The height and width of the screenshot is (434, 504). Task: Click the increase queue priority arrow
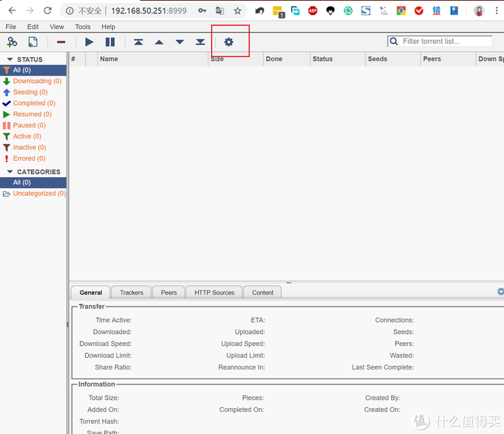[159, 42]
